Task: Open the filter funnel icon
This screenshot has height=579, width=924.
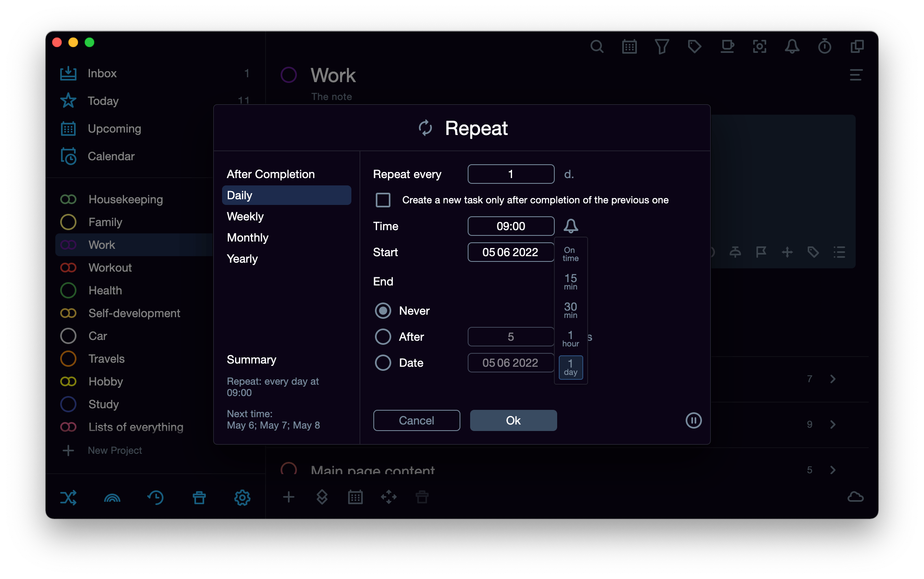Action: point(662,46)
